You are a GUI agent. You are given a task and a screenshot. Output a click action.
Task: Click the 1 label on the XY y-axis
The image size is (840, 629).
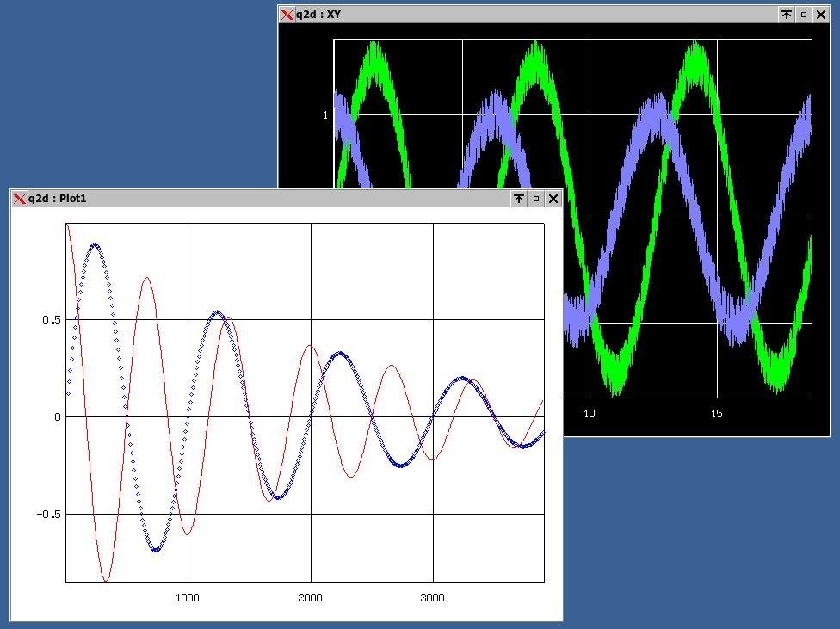coord(325,114)
